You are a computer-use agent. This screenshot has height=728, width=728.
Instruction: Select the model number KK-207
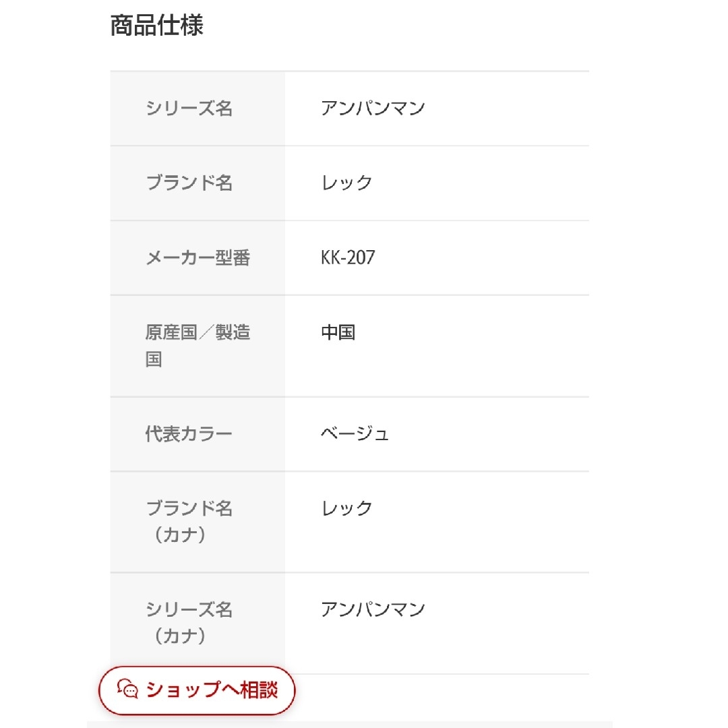point(348,257)
